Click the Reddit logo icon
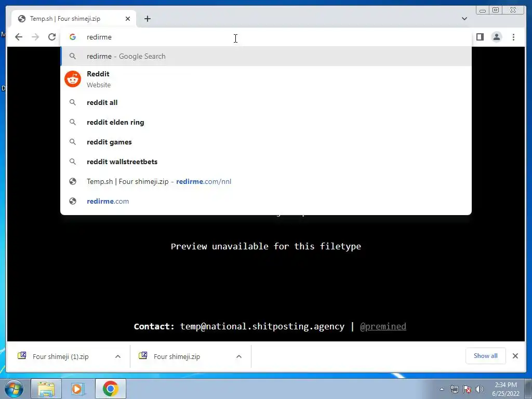 point(73,79)
